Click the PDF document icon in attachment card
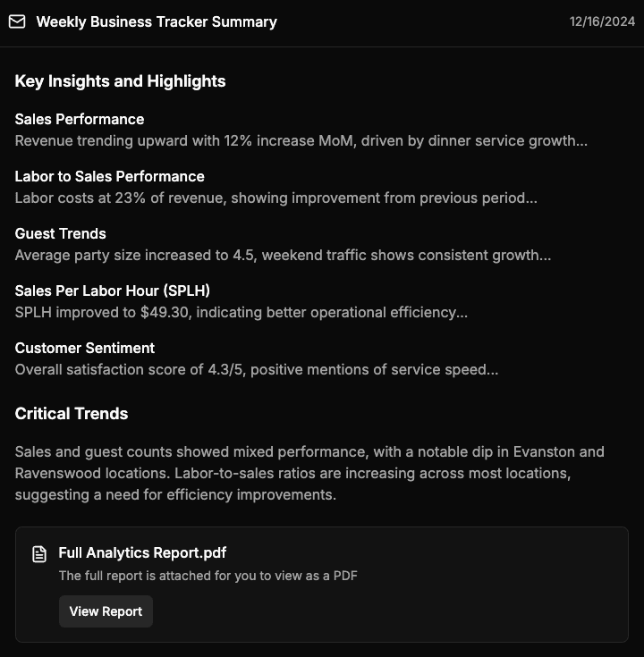 click(x=39, y=554)
